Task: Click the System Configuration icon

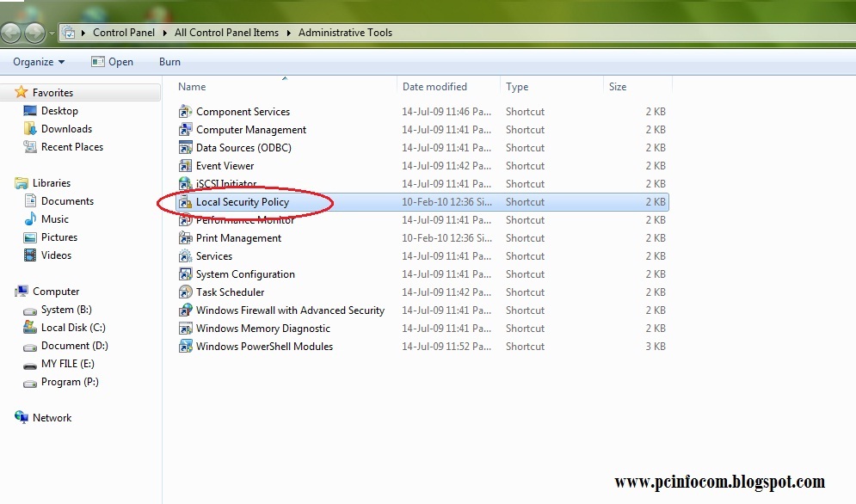Action: pos(186,274)
